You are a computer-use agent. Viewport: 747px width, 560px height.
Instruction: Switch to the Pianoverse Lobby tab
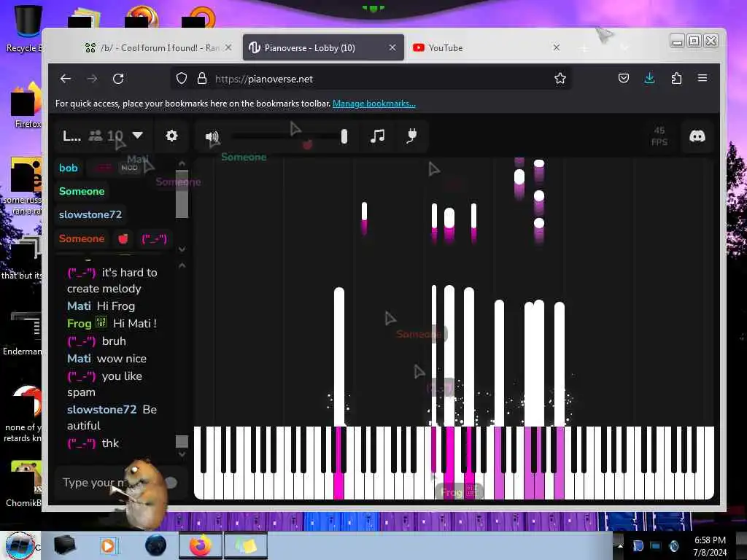pyautogui.click(x=323, y=47)
